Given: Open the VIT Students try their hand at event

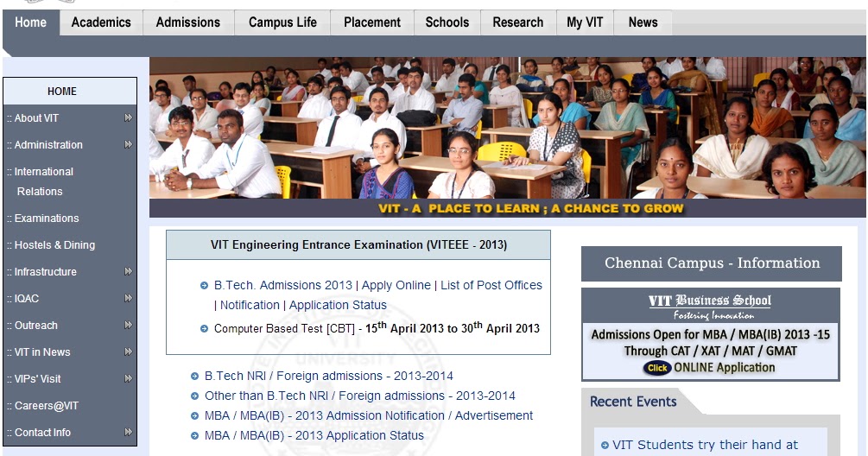Looking at the screenshot, I should click(x=705, y=445).
